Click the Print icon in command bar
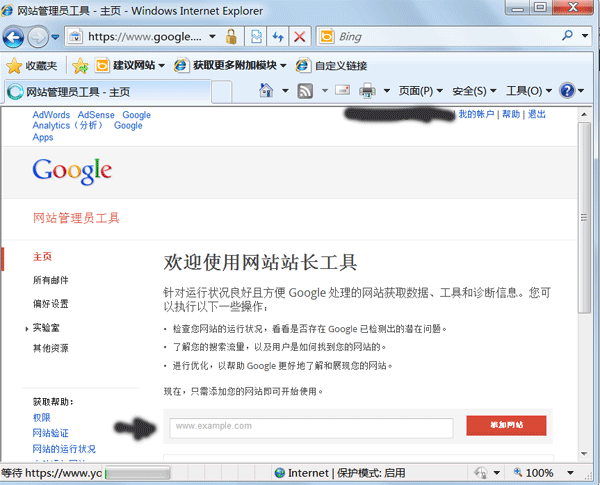The image size is (600, 485). (x=367, y=91)
